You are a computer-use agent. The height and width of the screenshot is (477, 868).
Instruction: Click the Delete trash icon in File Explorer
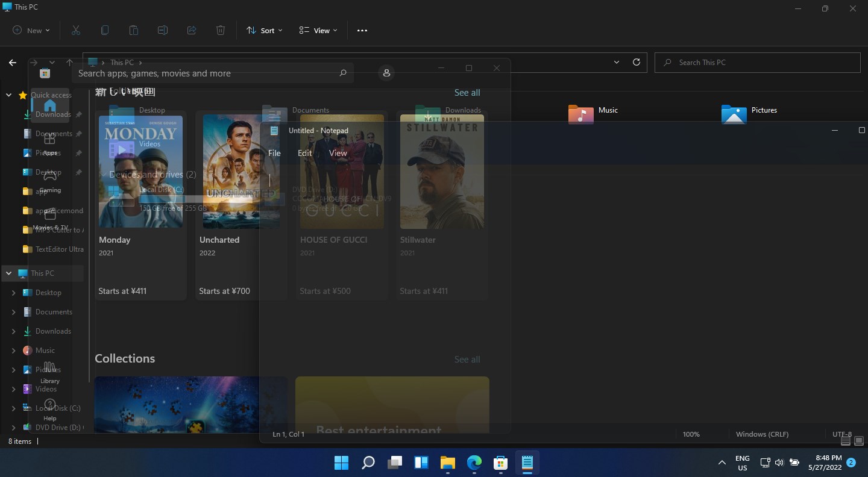221,30
